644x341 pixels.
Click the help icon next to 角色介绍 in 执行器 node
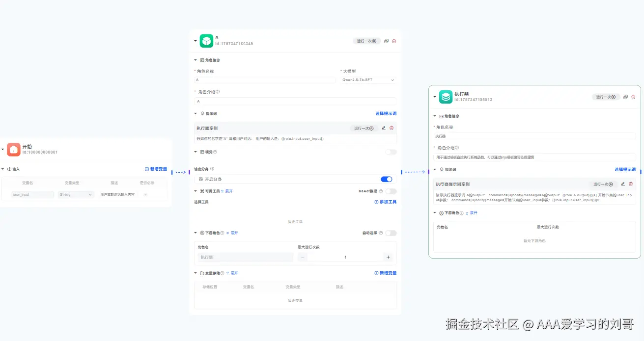click(x=457, y=148)
